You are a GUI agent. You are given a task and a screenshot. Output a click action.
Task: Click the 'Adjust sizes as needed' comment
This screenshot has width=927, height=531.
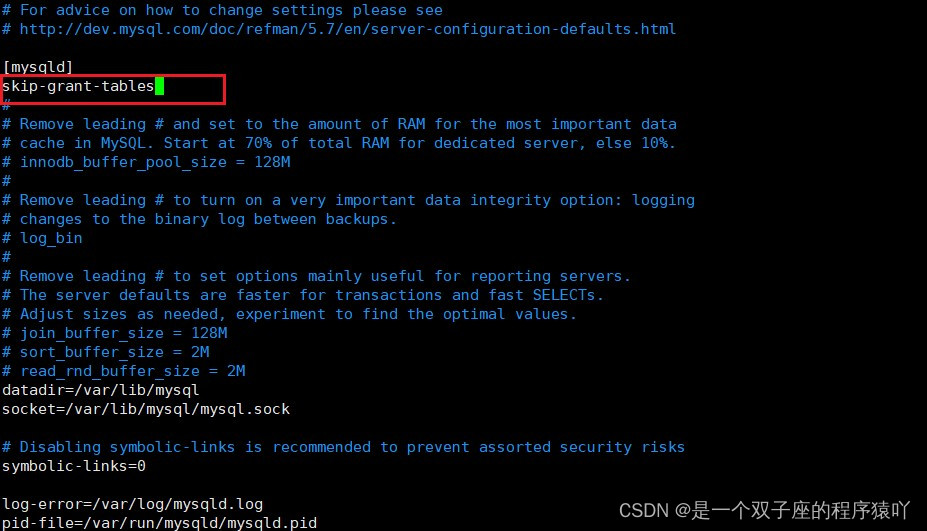[x=289, y=314]
